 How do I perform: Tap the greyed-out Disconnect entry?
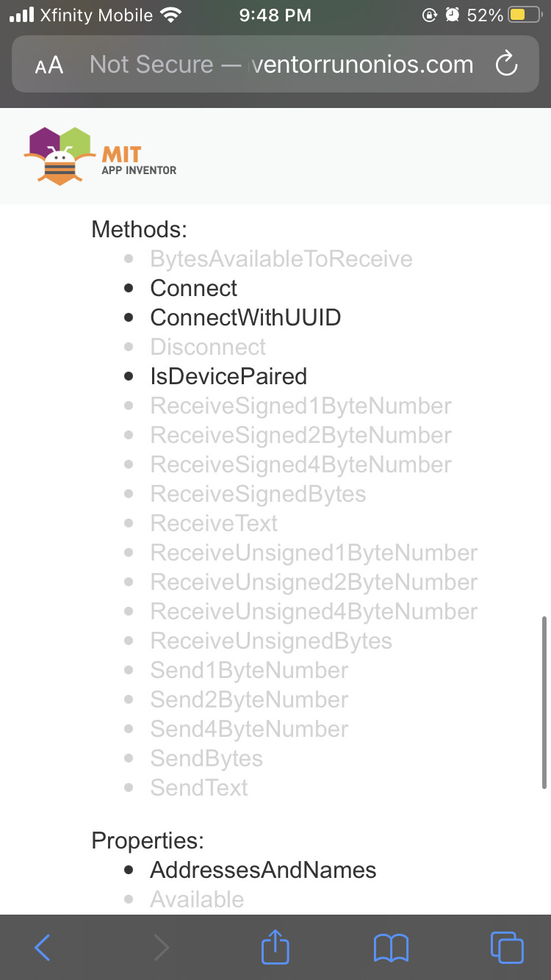point(208,347)
